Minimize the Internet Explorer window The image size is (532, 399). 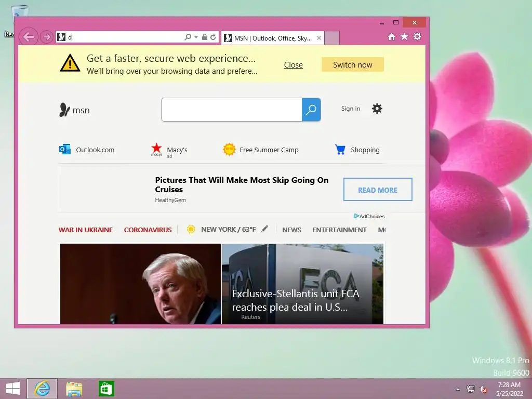(382, 23)
